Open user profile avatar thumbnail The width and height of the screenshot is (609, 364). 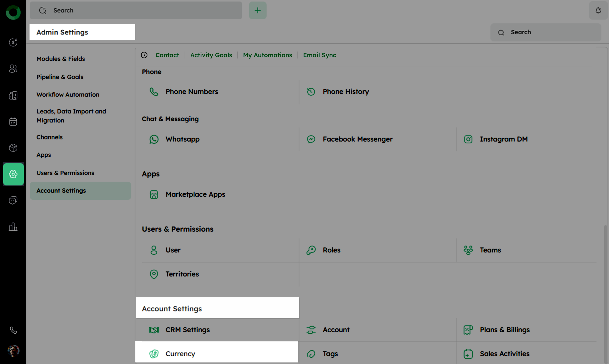click(13, 351)
